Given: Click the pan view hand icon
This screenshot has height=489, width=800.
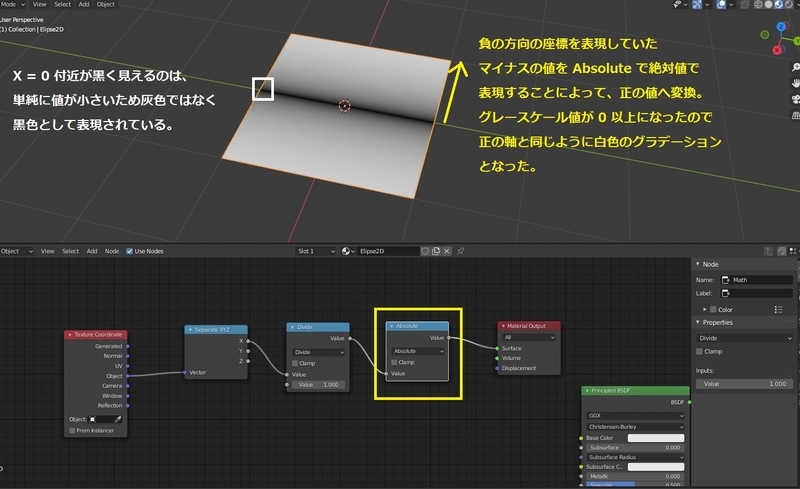Looking at the screenshot, I should pyautogui.click(x=795, y=83).
